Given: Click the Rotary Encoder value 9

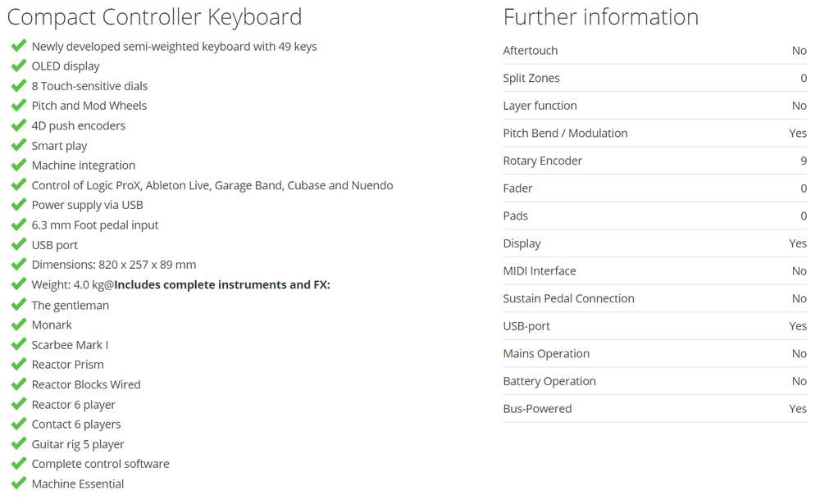Looking at the screenshot, I should tap(804, 161).
